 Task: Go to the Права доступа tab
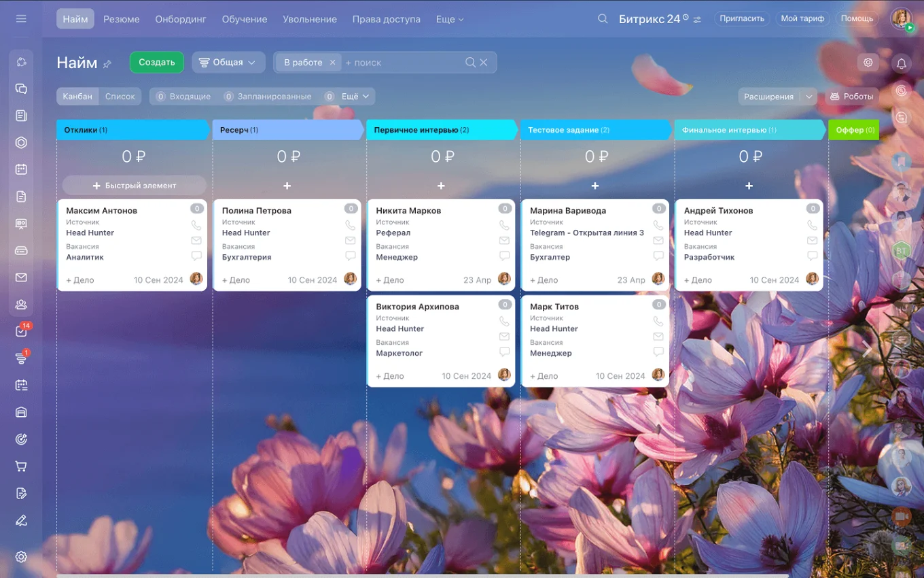386,19
